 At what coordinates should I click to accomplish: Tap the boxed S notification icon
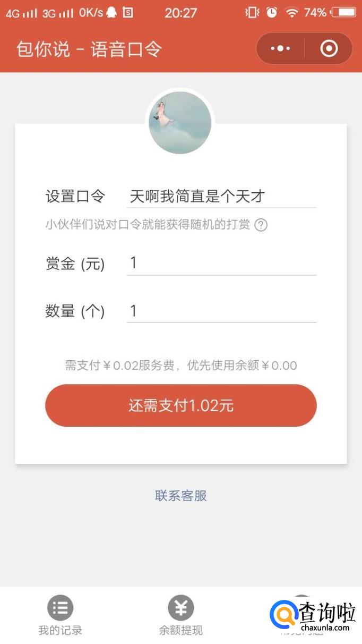127,12
